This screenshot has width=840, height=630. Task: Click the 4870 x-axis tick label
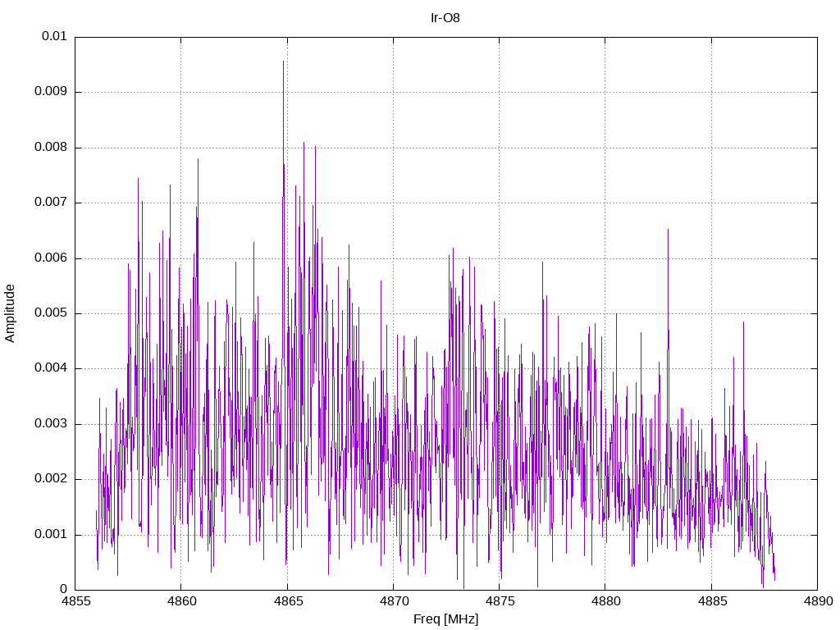click(x=394, y=601)
